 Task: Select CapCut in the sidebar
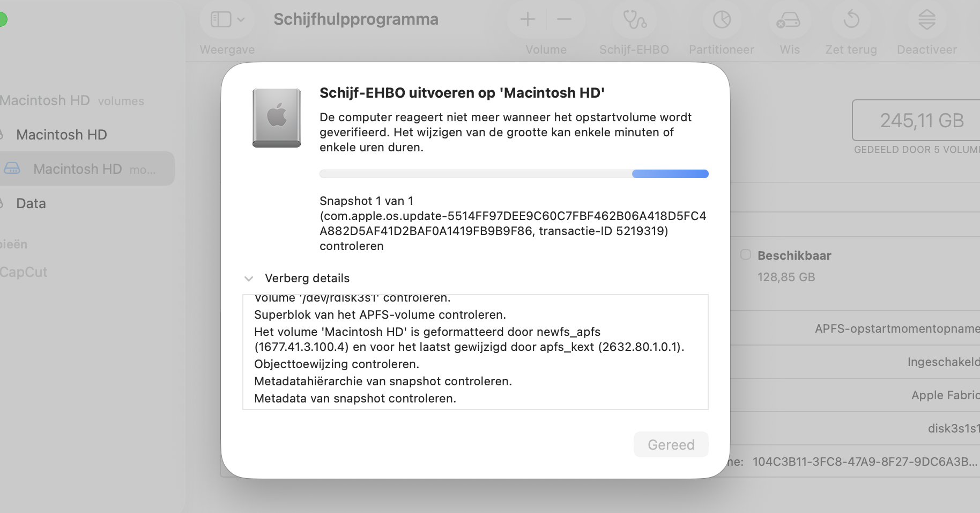(x=24, y=272)
